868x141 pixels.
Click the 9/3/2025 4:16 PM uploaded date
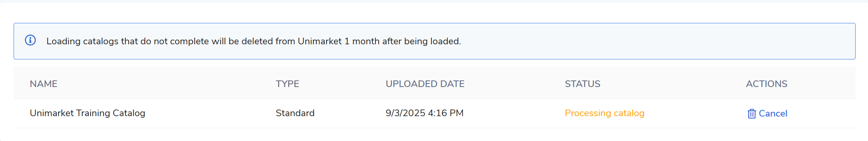tap(424, 113)
